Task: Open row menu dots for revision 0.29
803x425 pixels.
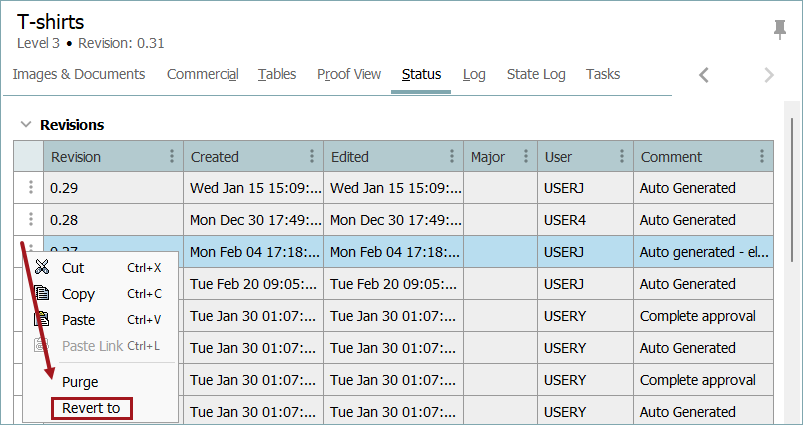Action: pyautogui.click(x=30, y=188)
